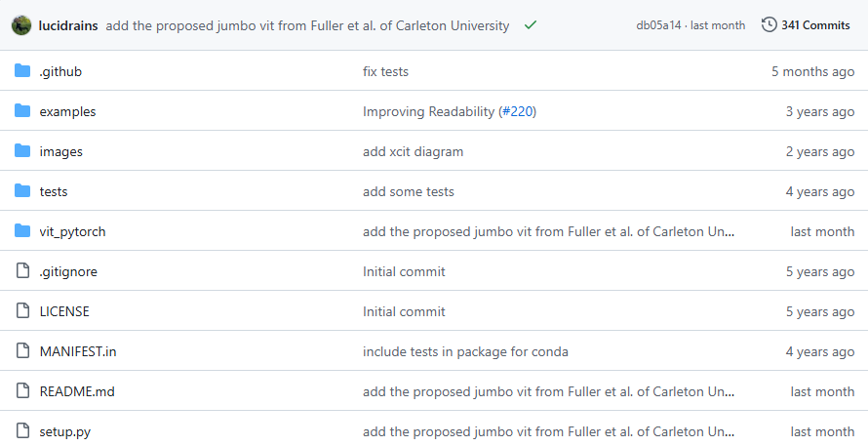Click the examples folder icon
868x446 pixels.
[22, 111]
